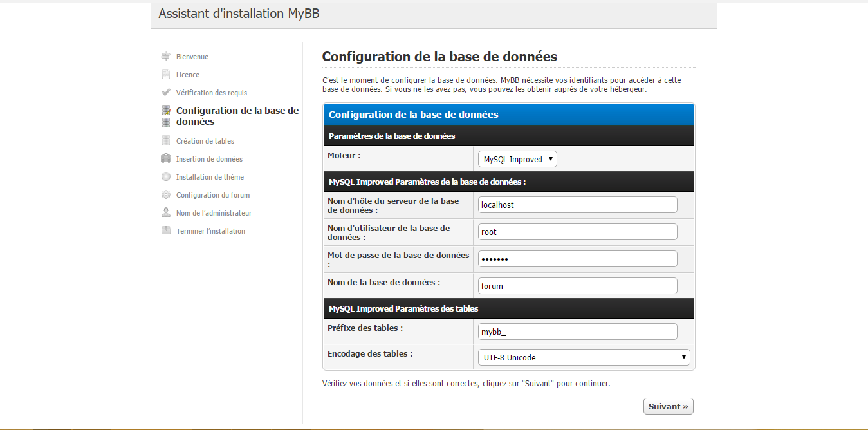Click the Vérifiez vos données instruction text
The height and width of the screenshot is (430, 868).
pos(466,384)
